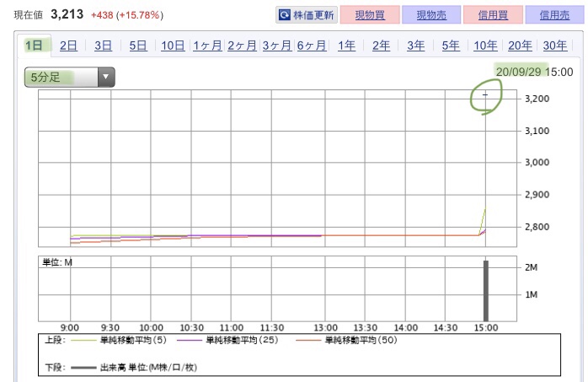Image resolution: width=588 pixels, height=382 pixels.
Task: Open the 5分足 interval dropdown
Action: point(70,78)
